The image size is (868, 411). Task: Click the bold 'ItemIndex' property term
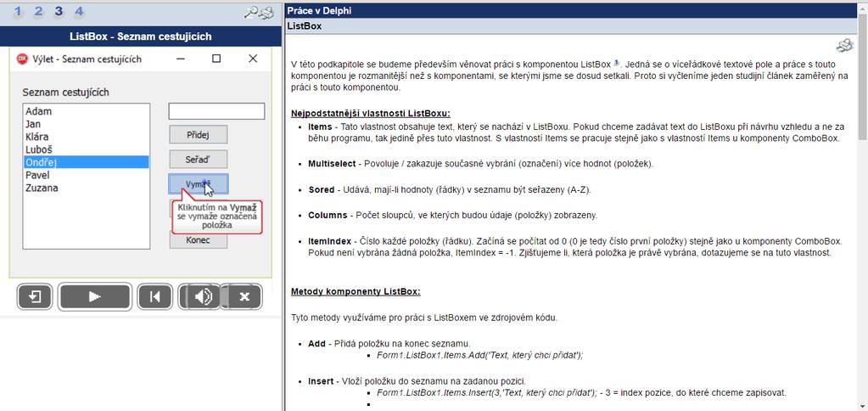[330, 241]
